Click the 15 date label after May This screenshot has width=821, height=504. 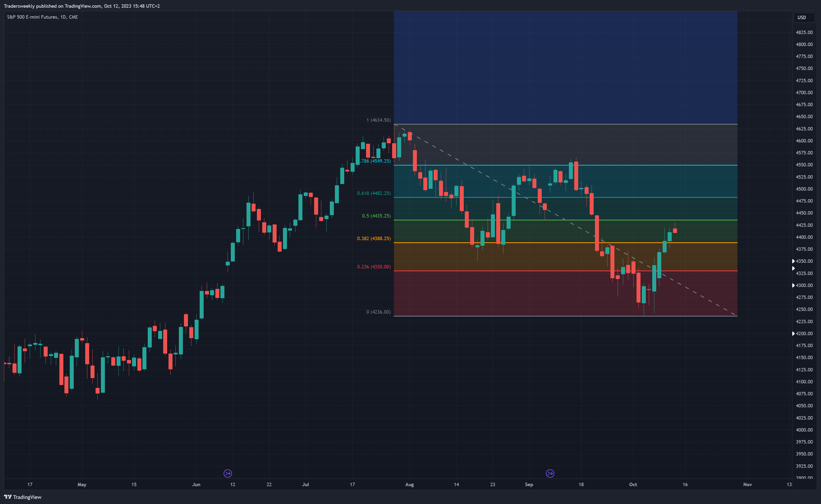pos(134,485)
